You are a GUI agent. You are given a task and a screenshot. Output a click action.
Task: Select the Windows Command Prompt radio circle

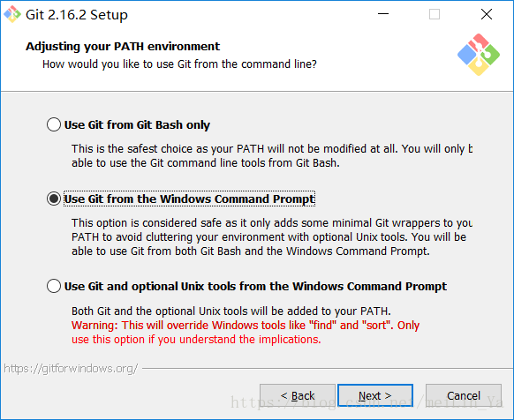point(54,199)
